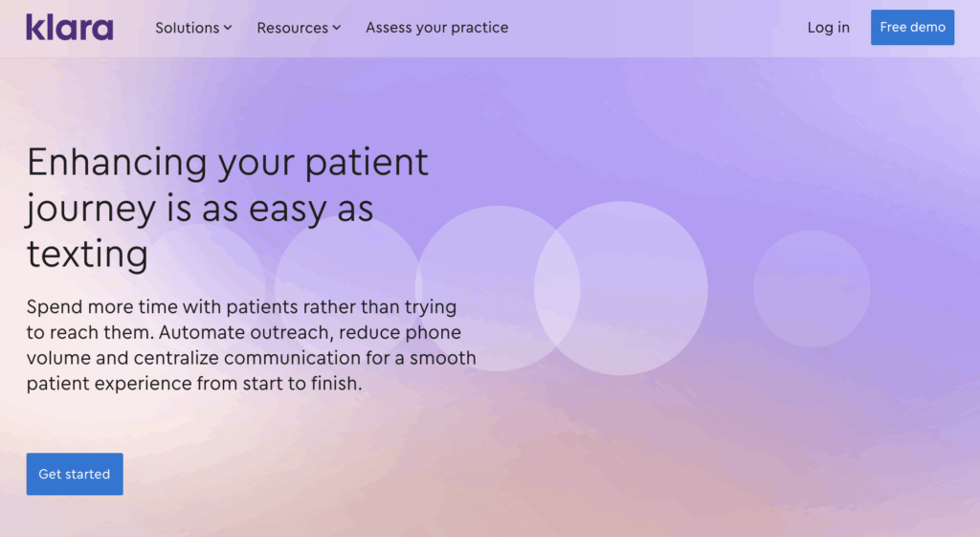
Task: Click the "Enhancing your patient" headline line
Action: [228, 163]
